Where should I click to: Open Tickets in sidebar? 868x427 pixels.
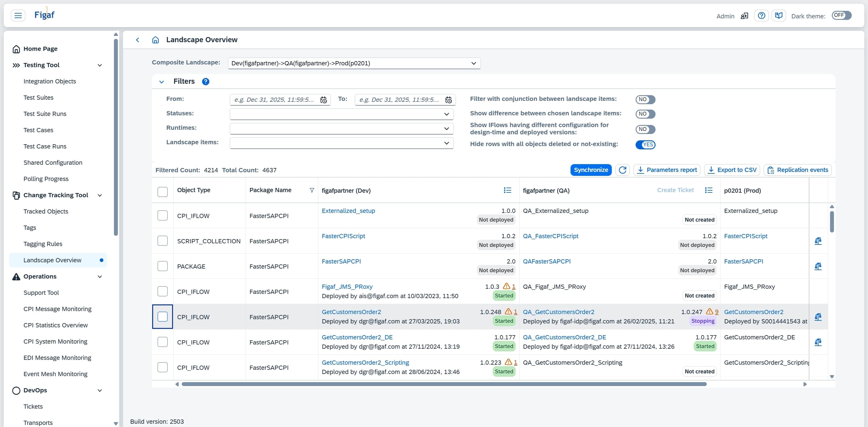(x=33, y=407)
